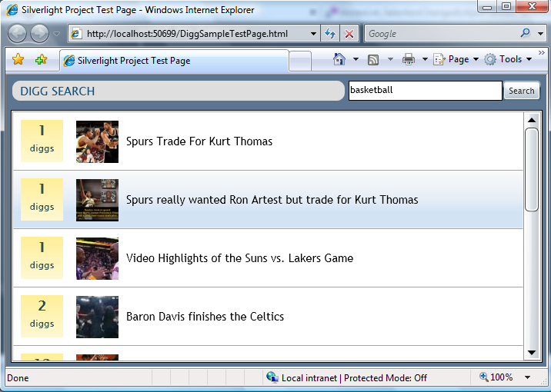Image resolution: width=551 pixels, height=392 pixels.
Task: Click thumbnail for Suns vs. Lakers highlights
Action: click(97, 258)
